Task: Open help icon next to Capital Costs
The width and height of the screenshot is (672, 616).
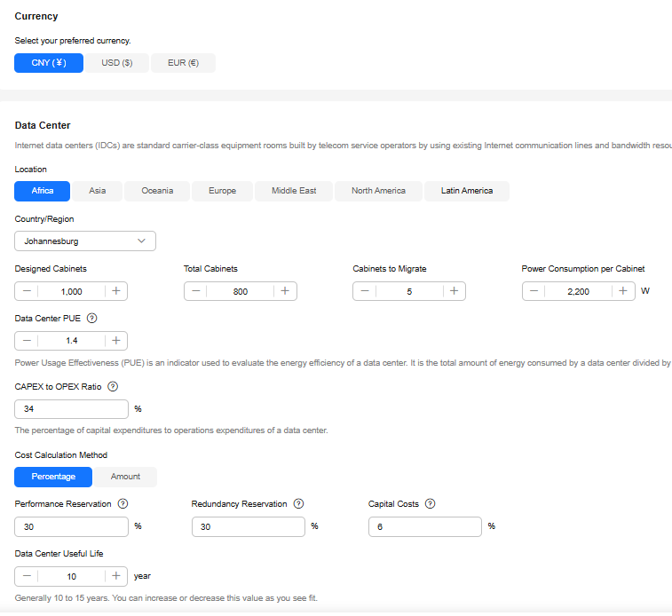Action: tap(430, 504)
